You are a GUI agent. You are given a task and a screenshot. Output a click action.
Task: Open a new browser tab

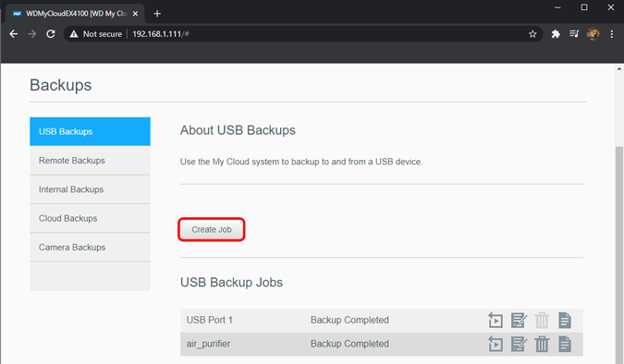click(x=157, y=14)
